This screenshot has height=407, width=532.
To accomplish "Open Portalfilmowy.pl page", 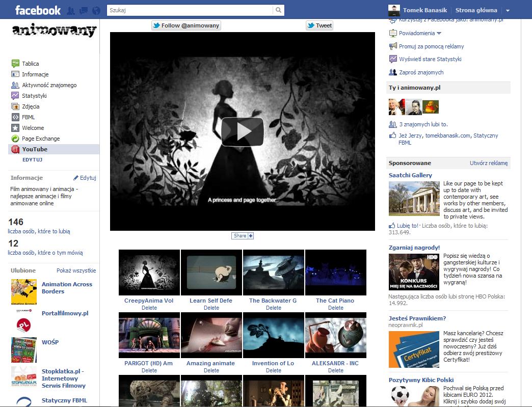I will click(65, 313).
